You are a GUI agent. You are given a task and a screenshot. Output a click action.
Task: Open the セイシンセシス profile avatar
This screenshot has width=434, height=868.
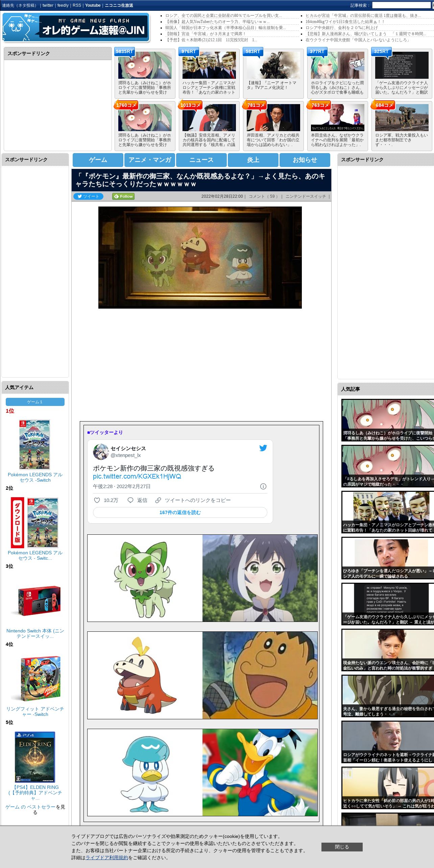point(101,452)
